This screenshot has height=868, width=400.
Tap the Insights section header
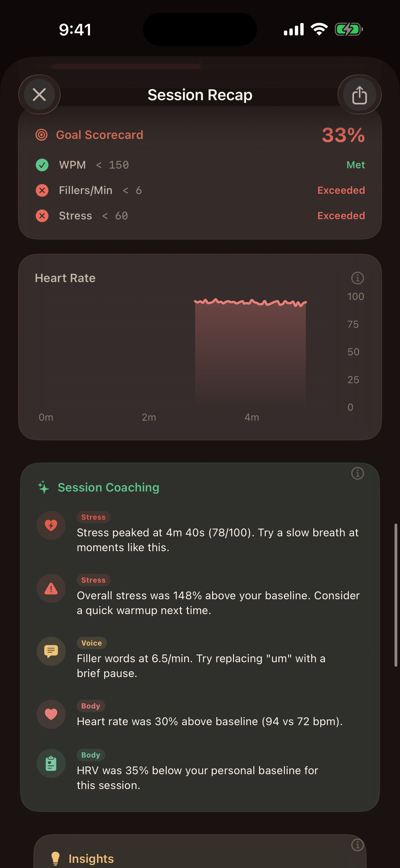click(91, 859)
